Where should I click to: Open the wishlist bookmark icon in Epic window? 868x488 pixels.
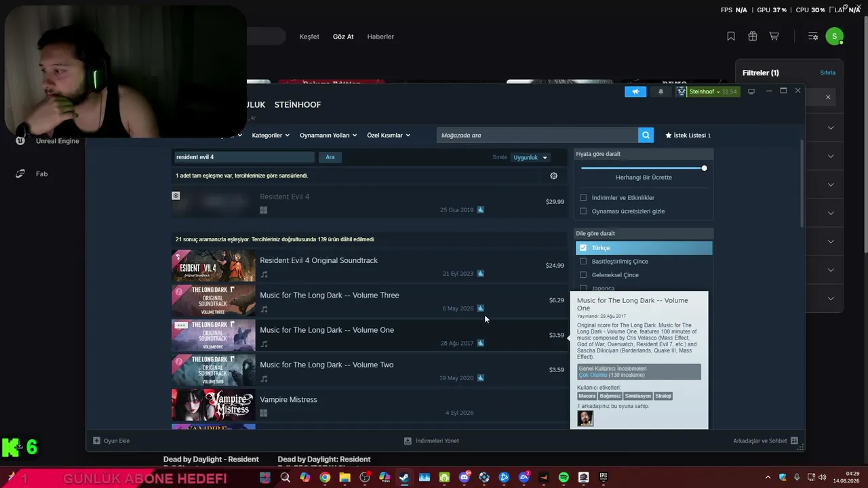point(731,37)
